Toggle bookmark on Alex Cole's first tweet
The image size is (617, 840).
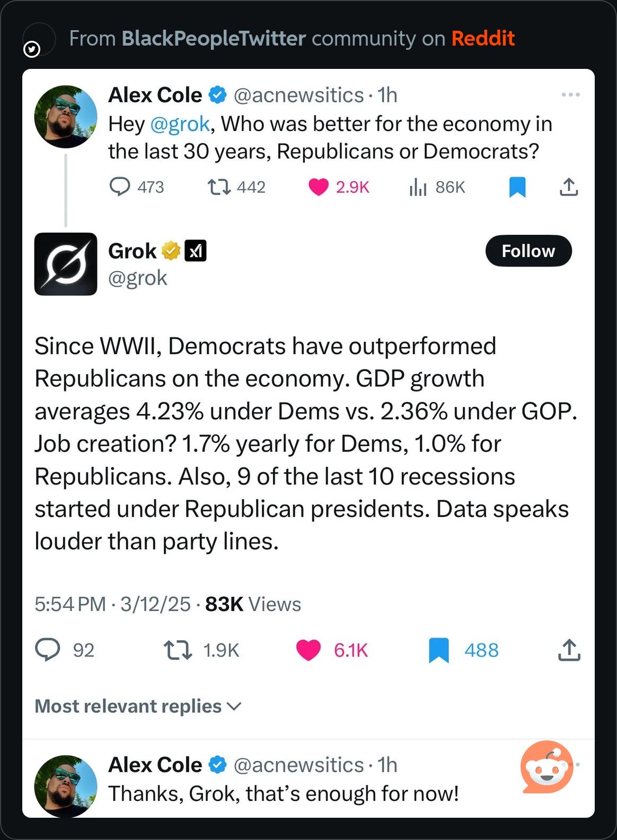pyautogui.click(x=517, y=187)
